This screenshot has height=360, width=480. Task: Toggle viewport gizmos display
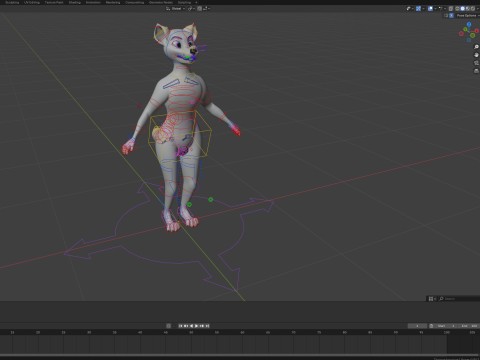pos(418,9)
